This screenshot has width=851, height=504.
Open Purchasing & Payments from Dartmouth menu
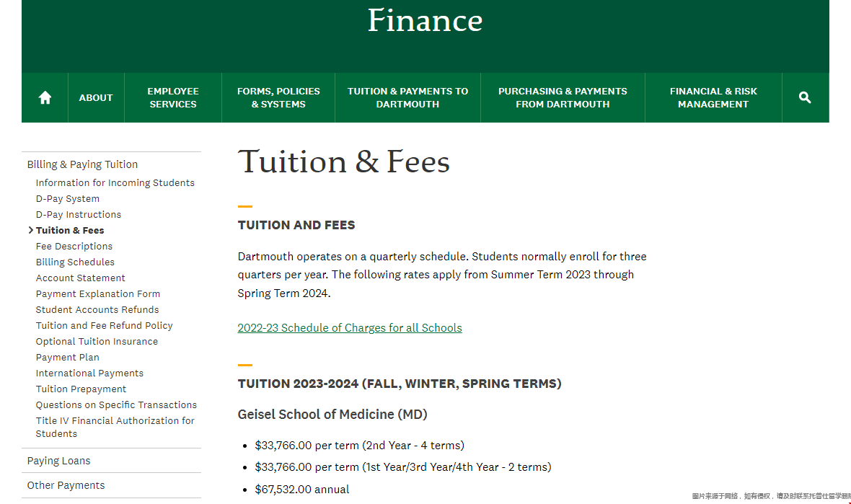pos(563,97)
